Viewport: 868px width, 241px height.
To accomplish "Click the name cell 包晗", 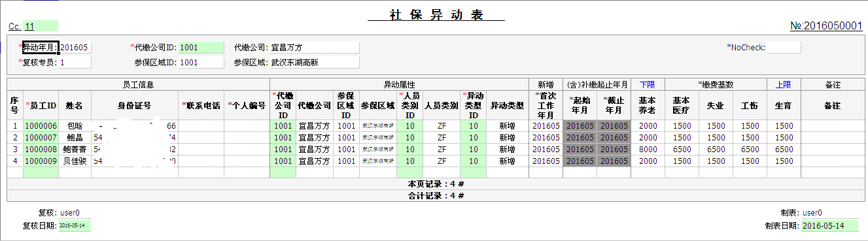I will coord(75,126).
